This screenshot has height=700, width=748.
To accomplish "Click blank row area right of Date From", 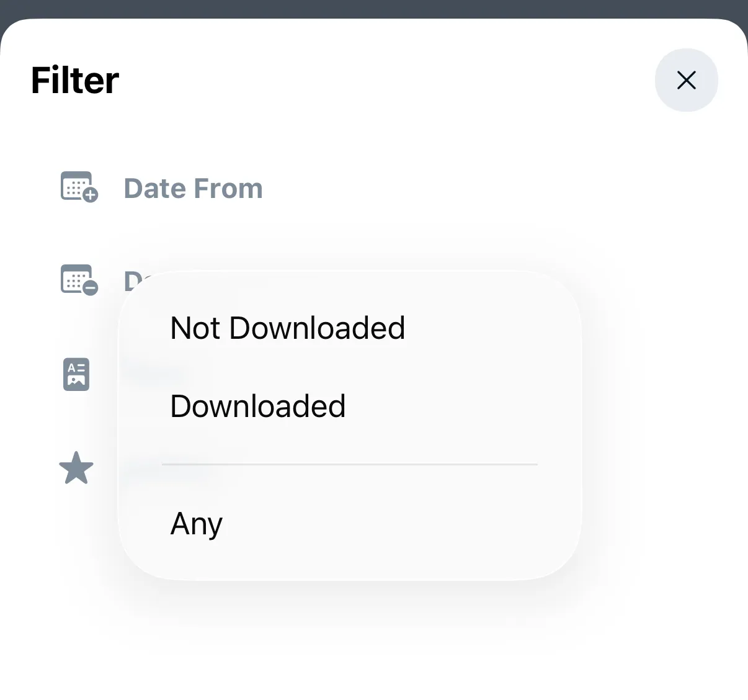I will [465, 189].
